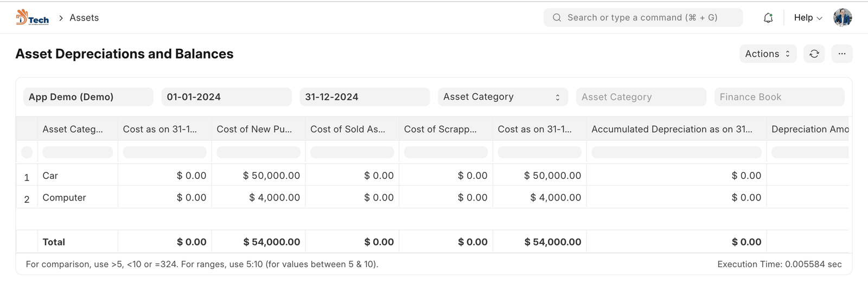
Task: Click the filter box under Asset Category column
Action: click(78, 152)
